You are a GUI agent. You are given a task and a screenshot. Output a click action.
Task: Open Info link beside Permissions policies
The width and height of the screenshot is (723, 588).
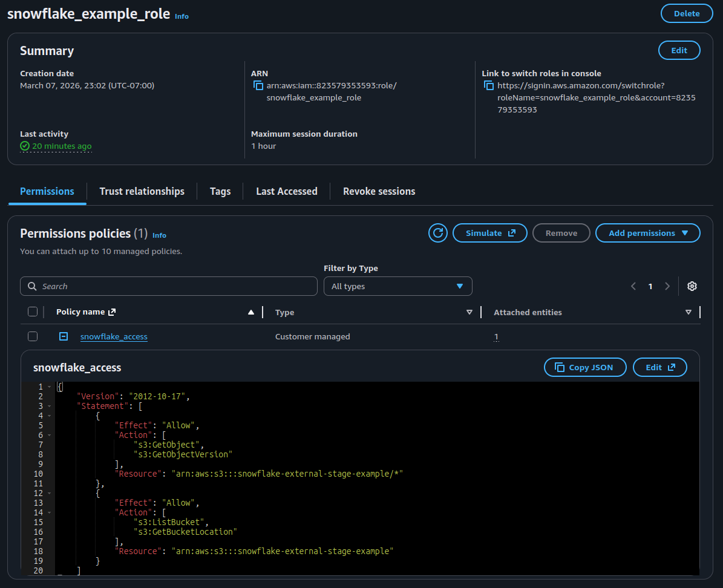pos(159,235)
